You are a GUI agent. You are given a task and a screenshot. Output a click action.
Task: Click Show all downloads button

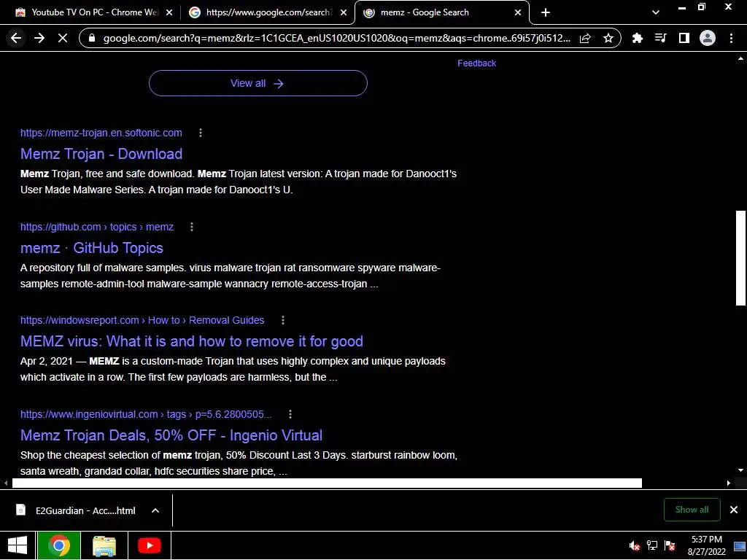(x=692, y=510)
